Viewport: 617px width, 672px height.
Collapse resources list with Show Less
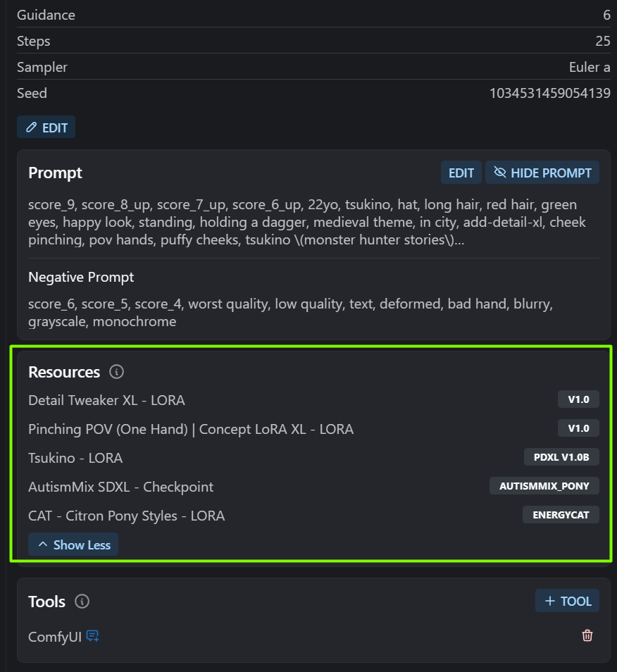point(73,545)
